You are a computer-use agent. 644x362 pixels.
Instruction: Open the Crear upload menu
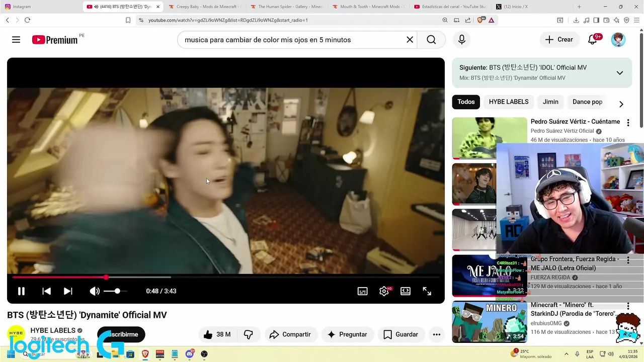(559, 40)
